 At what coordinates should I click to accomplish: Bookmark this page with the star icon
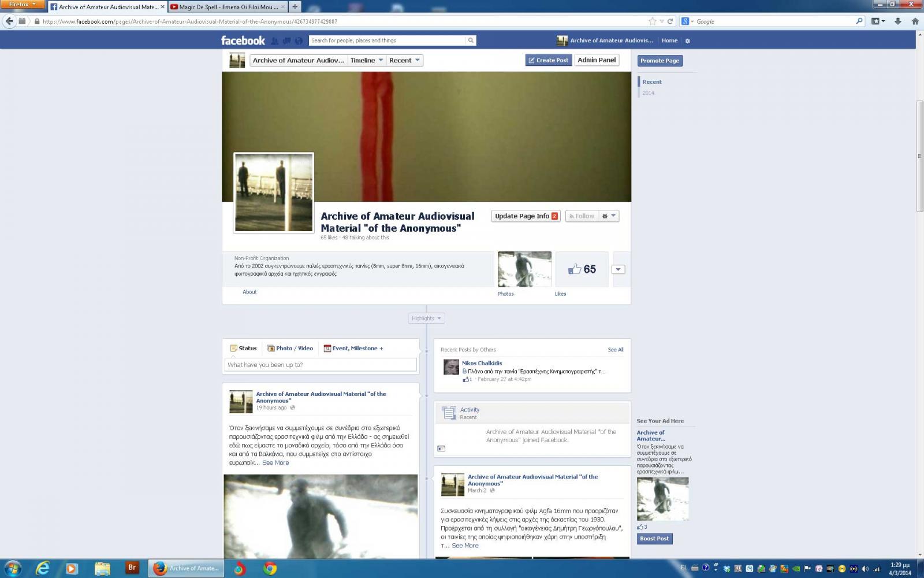tap(653, 21)
